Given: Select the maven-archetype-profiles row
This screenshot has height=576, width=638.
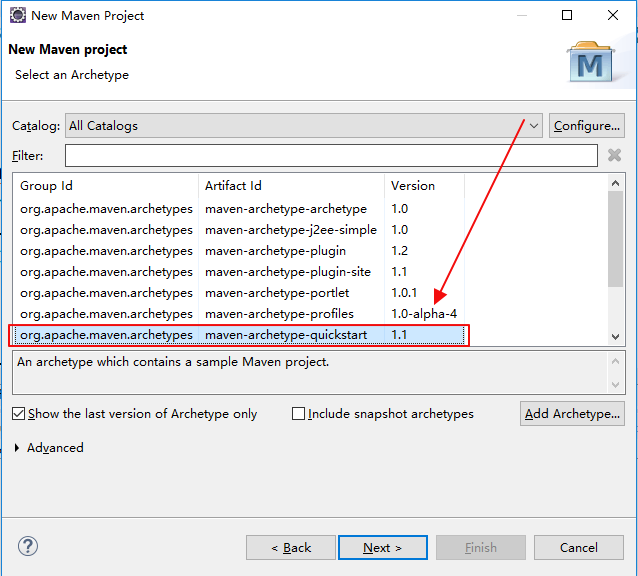Looking at the screenshot, I should click(x=239, y=314).
